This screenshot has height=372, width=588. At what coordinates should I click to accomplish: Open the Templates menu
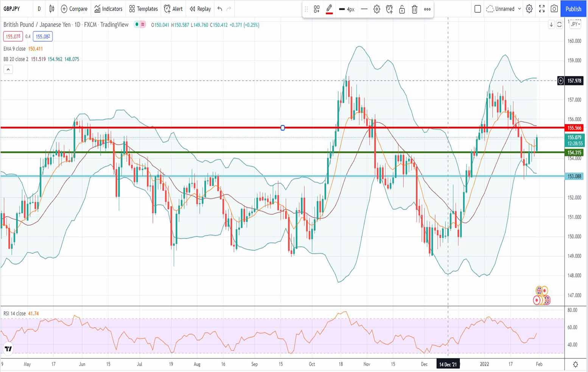click(x=143, y=9)
